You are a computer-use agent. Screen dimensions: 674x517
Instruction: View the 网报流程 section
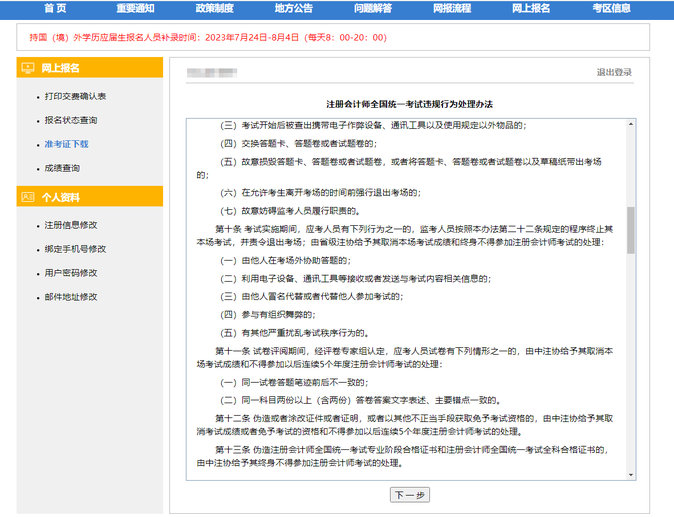tap(451, 8)
